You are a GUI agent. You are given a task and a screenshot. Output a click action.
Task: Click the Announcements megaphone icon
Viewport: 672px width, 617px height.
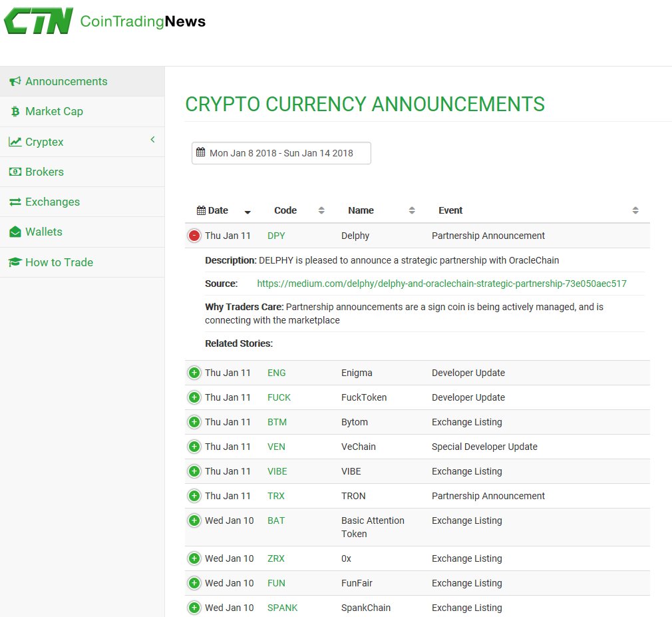pos(15,81)
